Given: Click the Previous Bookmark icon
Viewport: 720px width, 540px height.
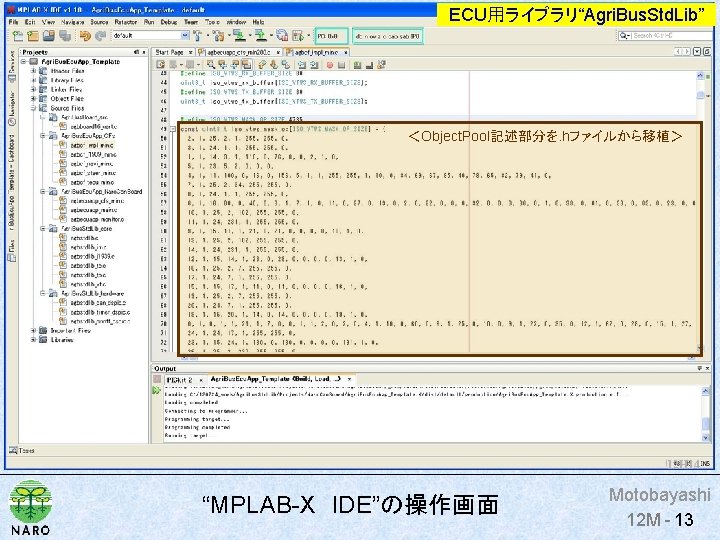Looking at the screenshot, I should 262,65.
